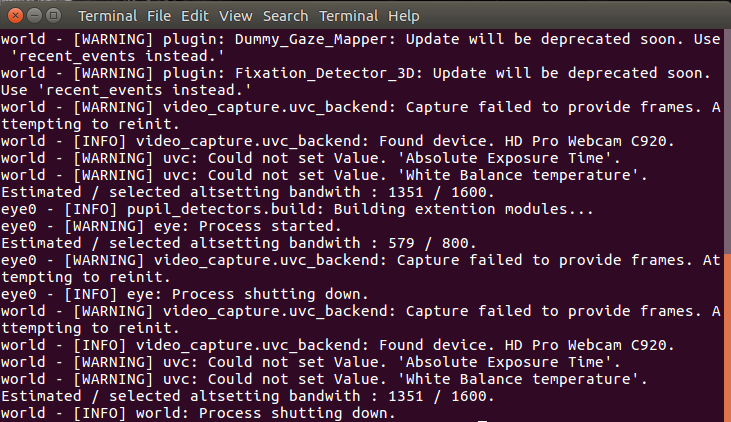Click the 'world: Process shutting down' last line

tap(198, 414)
